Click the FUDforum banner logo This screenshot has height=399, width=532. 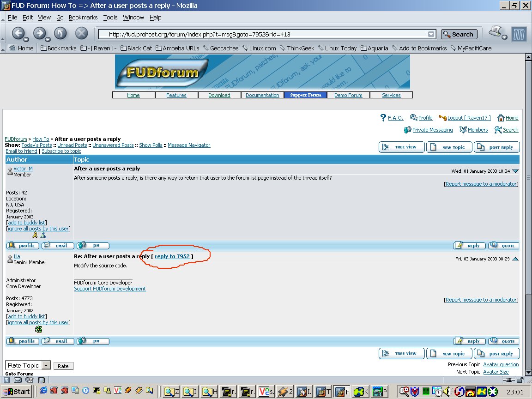pyautogui.click(x=163, y=72)
